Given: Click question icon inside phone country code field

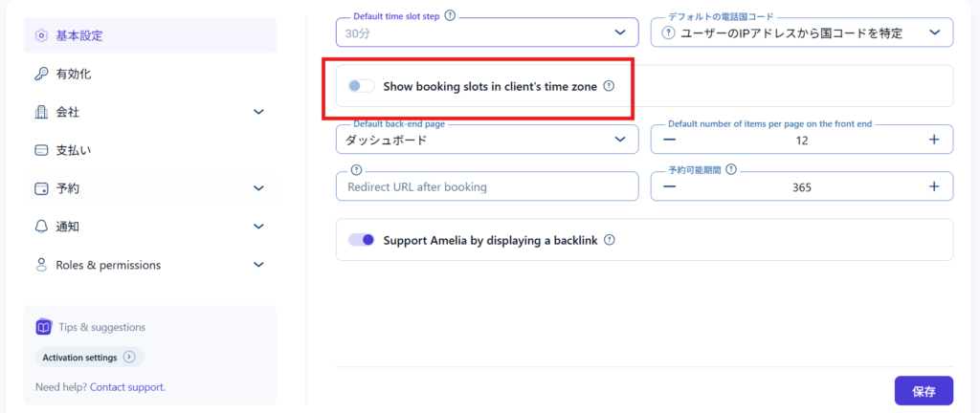Looking at the screenshot, I should 668,33.
